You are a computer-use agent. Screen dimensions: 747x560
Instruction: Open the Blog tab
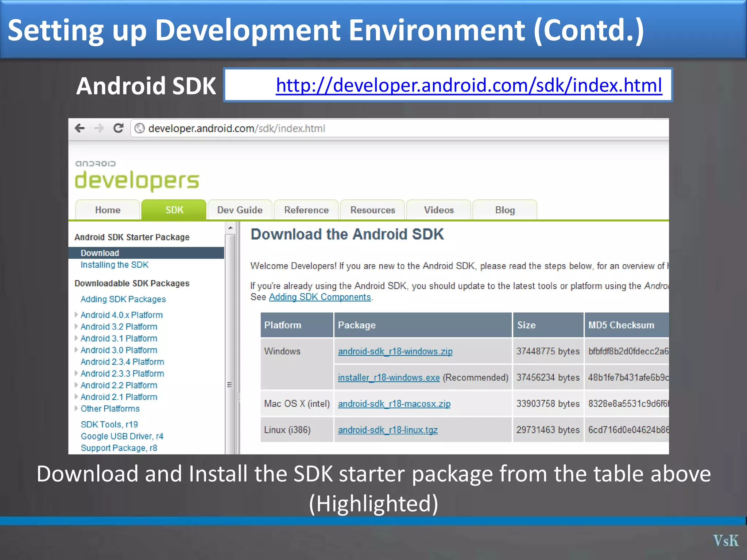[x=505, y=210]
